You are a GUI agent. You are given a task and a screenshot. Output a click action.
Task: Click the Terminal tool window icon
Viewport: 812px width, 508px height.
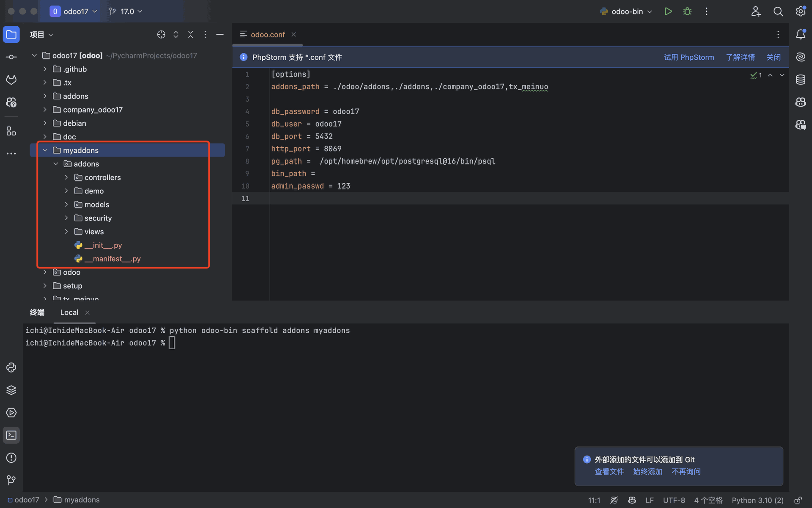(11, 435)
